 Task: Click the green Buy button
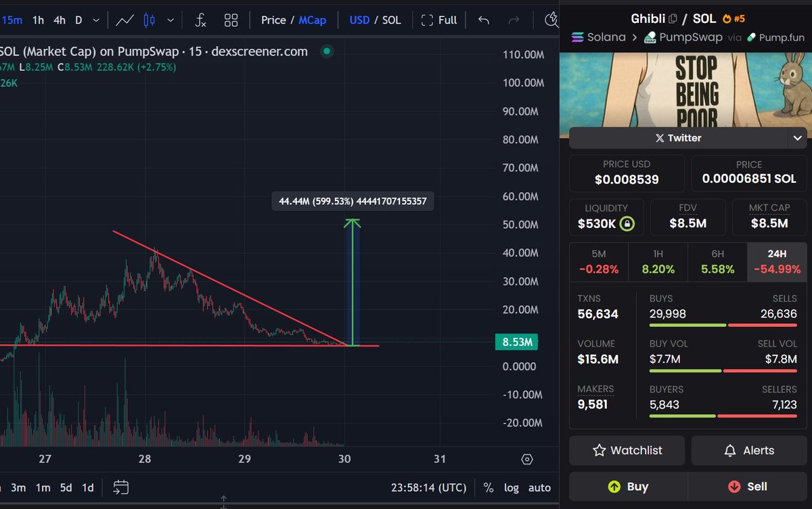coord(628,487)
